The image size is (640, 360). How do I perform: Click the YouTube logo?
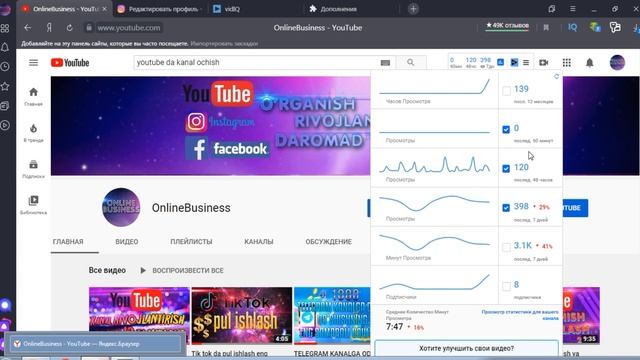tap(70, 62)
